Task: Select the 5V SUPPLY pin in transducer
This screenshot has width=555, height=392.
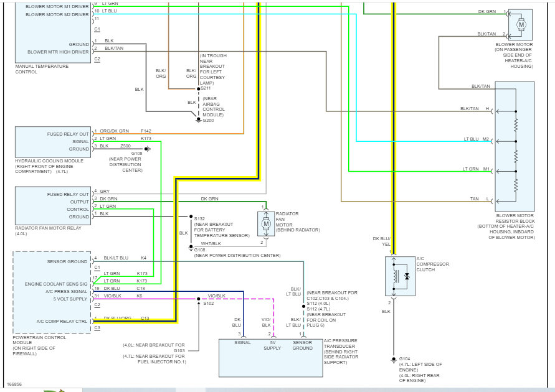Action: [x=272, y=345]
